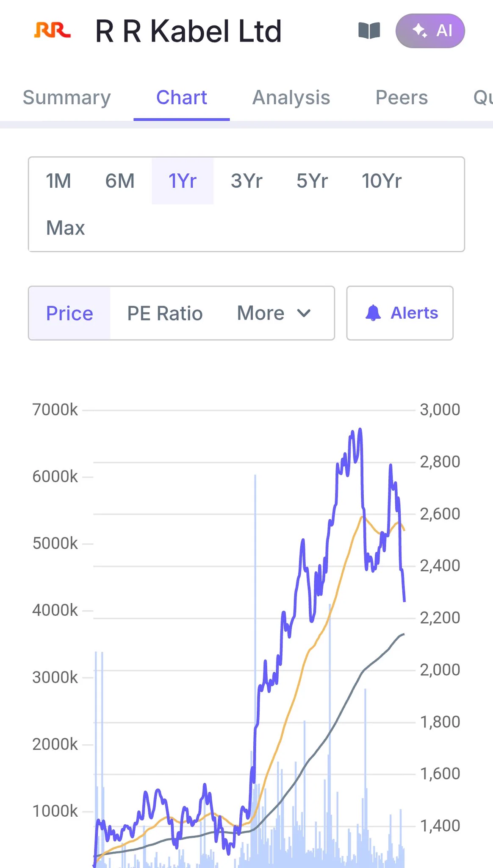Switch chart to PE Ratio

click(x=165, y=313)
